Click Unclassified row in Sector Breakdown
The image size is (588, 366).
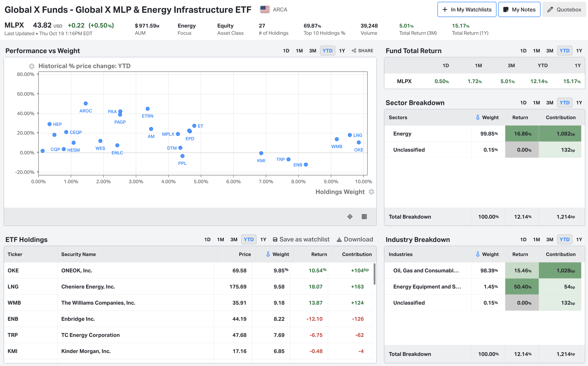point(483,150)
